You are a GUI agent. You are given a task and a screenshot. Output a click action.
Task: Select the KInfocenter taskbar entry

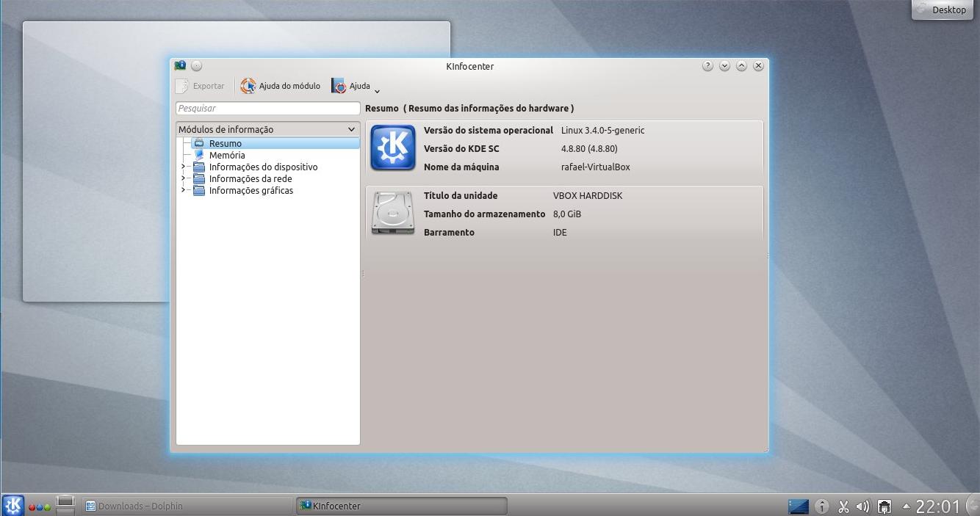click(x=402, y=506)
